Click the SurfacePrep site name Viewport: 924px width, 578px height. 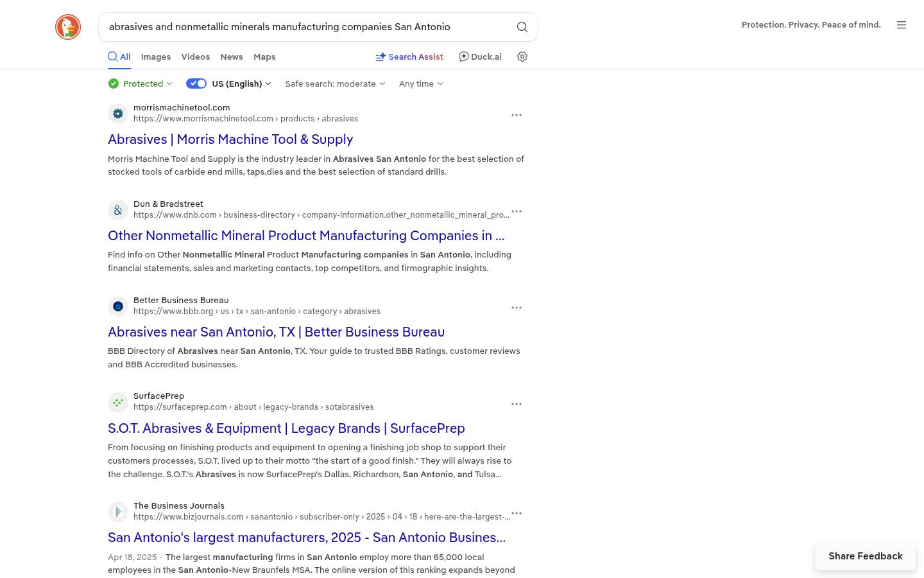coord(158,396)
